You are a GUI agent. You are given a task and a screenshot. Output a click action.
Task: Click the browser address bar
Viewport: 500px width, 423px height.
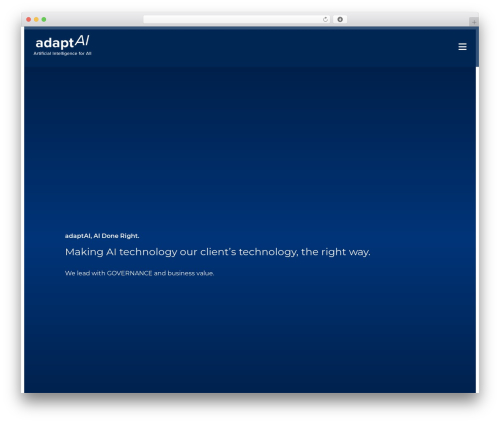[x=236, y=19]
